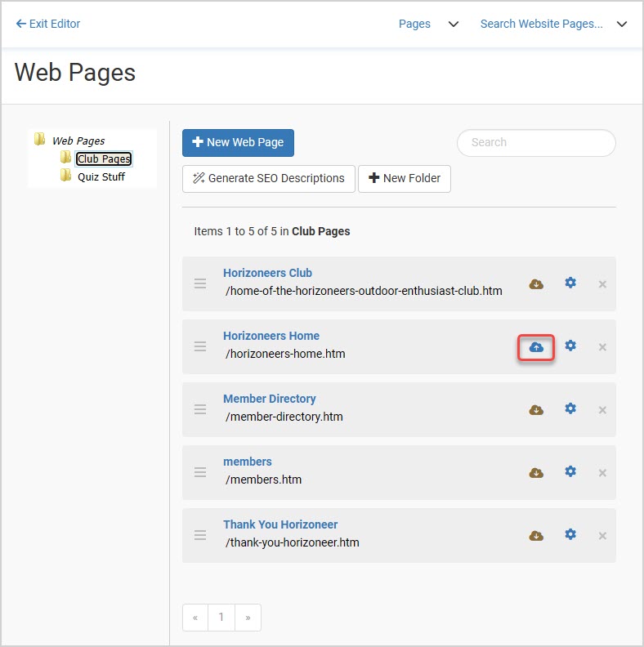Screen dimensions: 644x647
Task: Click the highlighted publish cloud icon for Horizoneers Home
Action: [x=536, y=347]
